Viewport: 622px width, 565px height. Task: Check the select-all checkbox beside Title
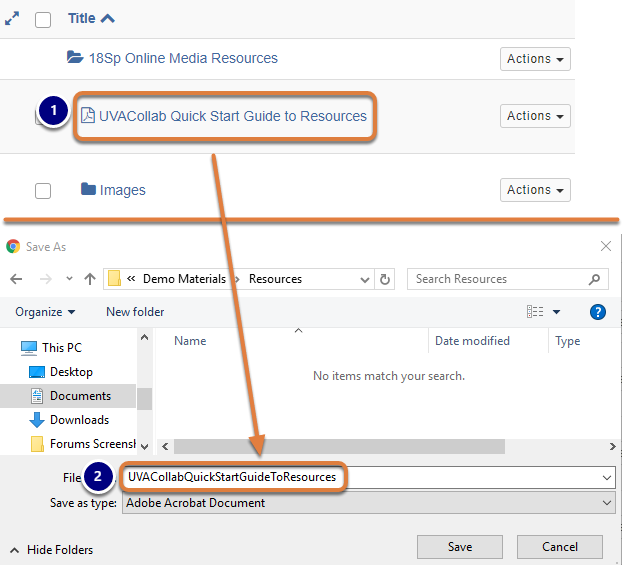coord(43,19)
